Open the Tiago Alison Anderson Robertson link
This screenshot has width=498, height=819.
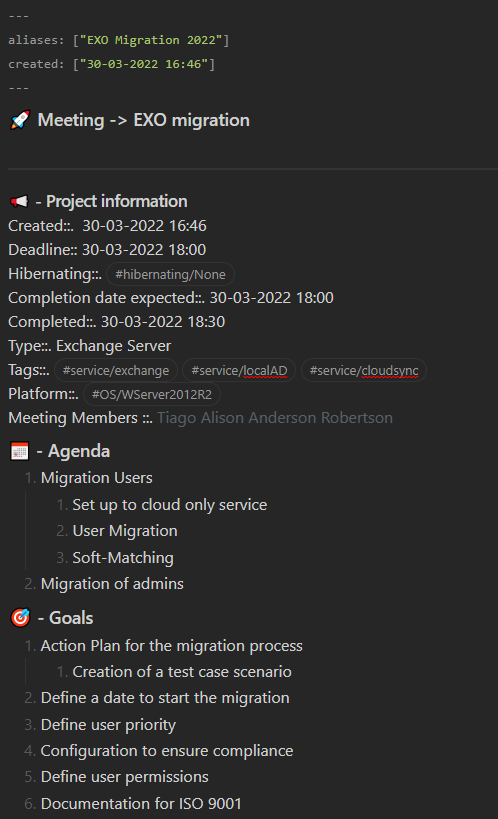275,418
